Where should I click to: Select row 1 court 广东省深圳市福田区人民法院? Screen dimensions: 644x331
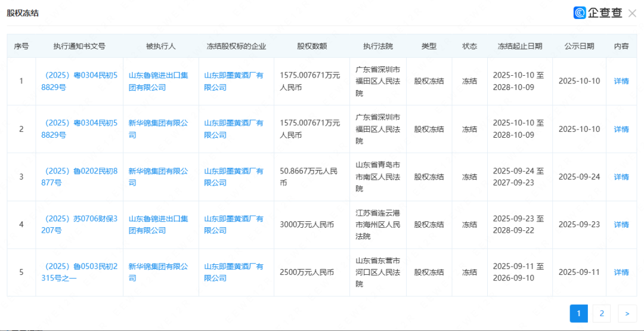click(378, 81)
